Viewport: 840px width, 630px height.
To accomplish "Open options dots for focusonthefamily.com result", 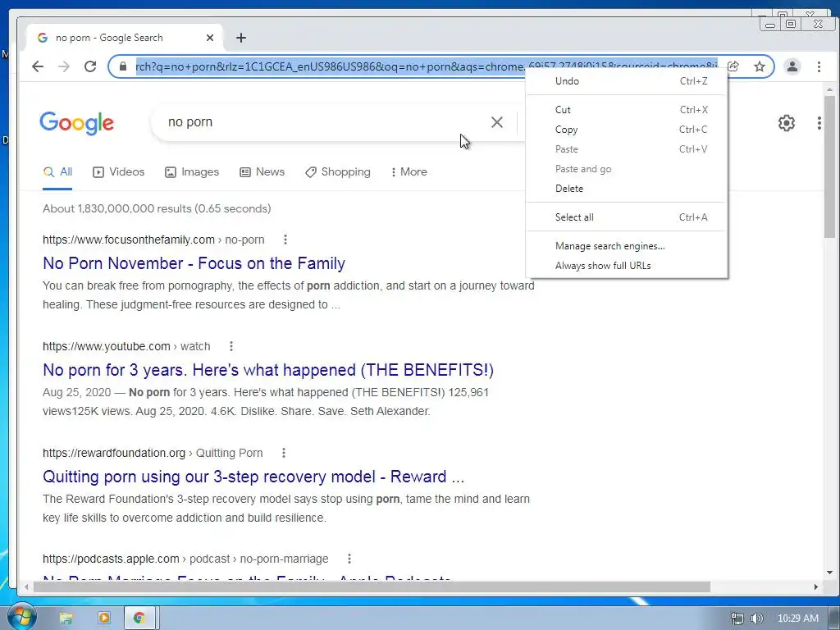I will (285, 240).
